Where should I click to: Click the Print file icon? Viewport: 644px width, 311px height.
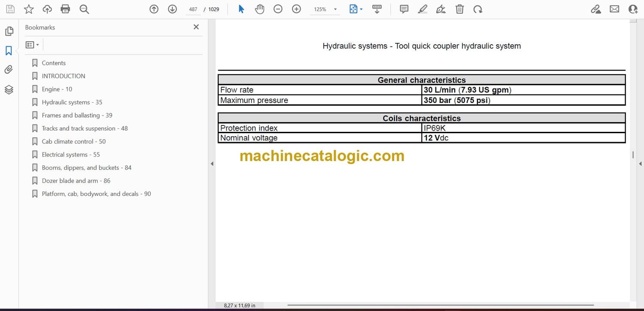[65, 9]
